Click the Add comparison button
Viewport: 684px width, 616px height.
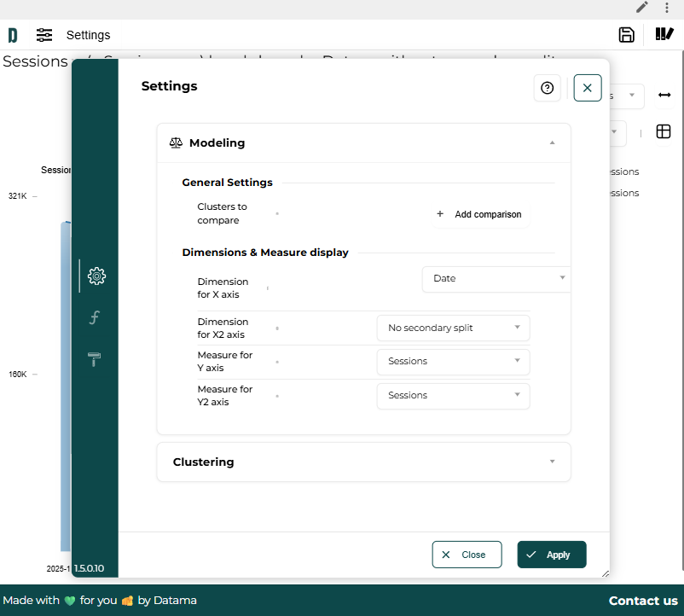point(479,214)
